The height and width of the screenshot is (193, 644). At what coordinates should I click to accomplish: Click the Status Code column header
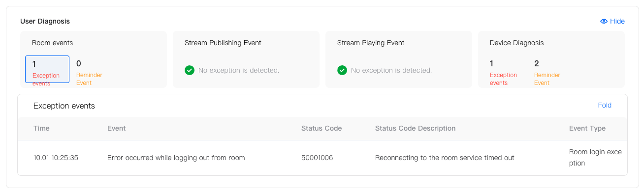coord(322,128)
